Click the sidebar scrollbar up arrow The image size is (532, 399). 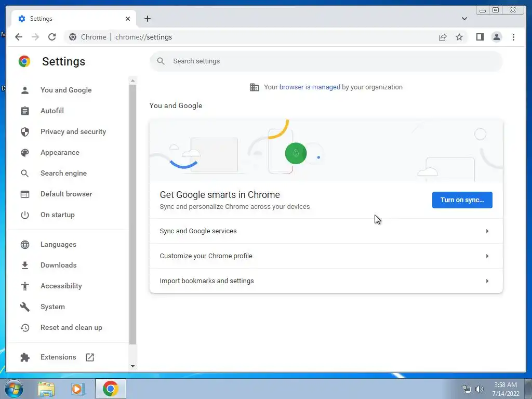[132, 81]
